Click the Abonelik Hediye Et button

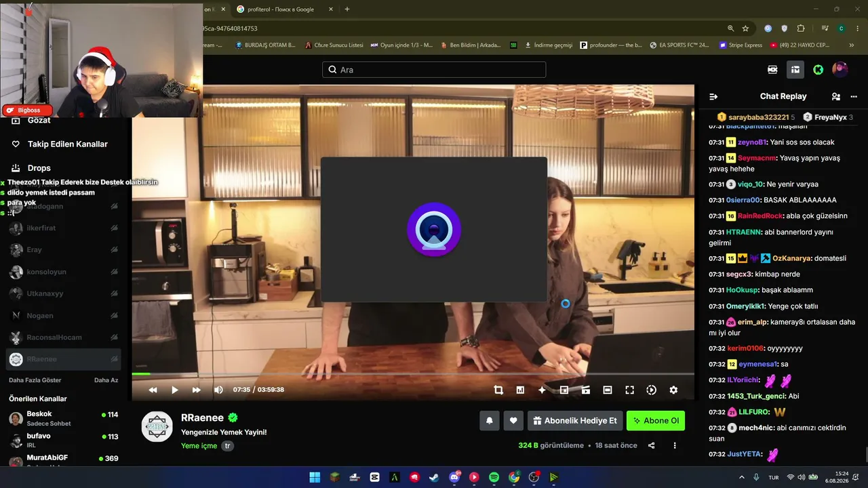575,420
